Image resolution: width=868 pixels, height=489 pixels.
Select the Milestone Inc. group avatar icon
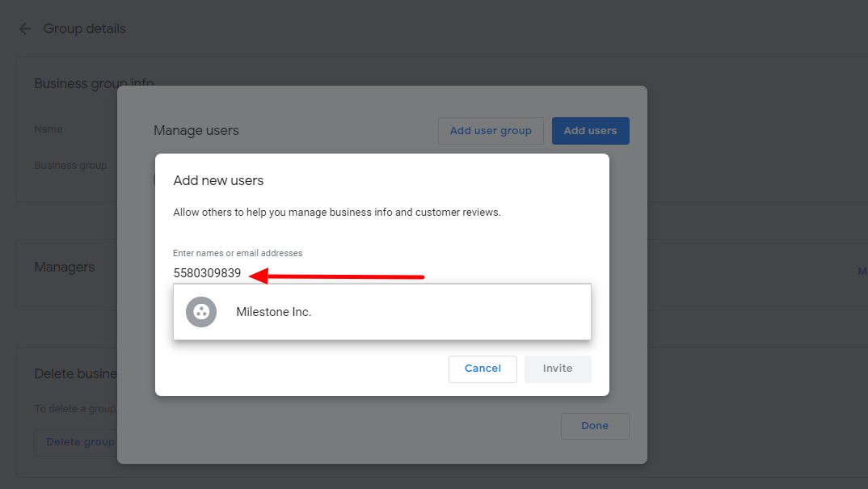tap(201, 312)
